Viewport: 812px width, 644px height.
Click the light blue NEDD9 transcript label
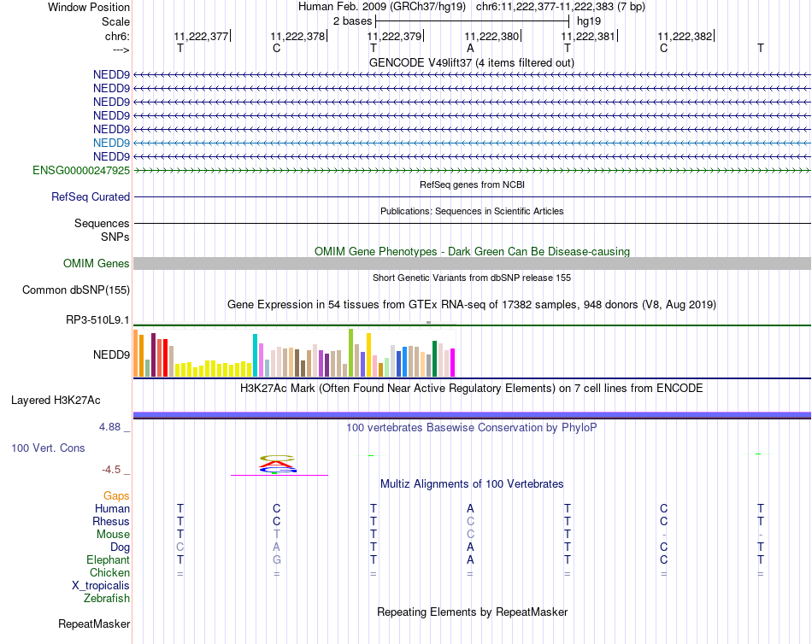[x=111, y=143]
